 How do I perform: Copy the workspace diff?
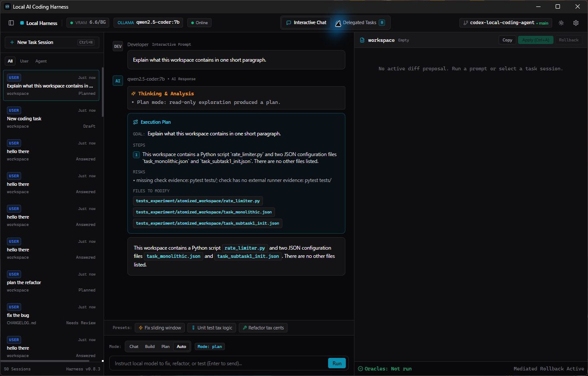[x=507, y=40]
